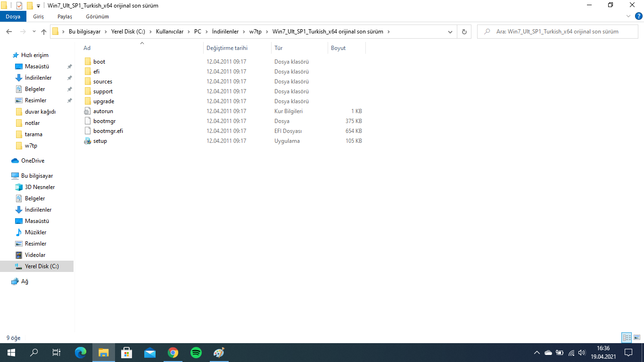
Task: Click the Properties quick access toolbar icon
Action: pyautogui.click(x=19, y=6)
